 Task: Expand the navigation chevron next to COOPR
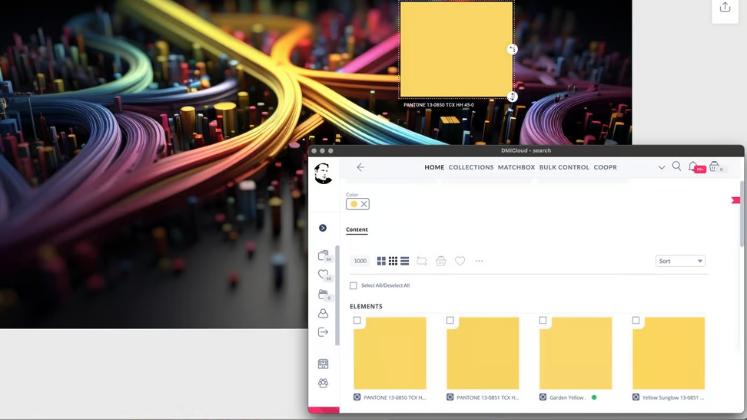click(661, 167)
